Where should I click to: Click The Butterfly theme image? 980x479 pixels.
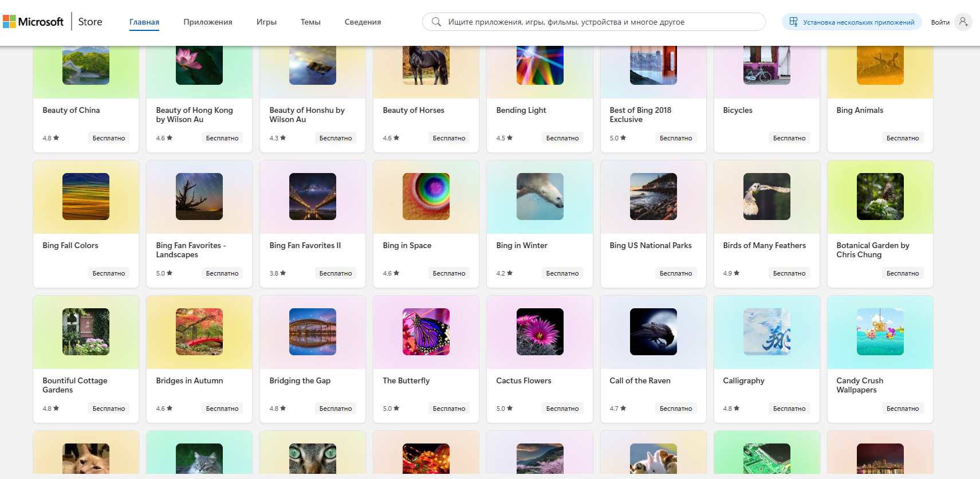click(x=426, y=332)
